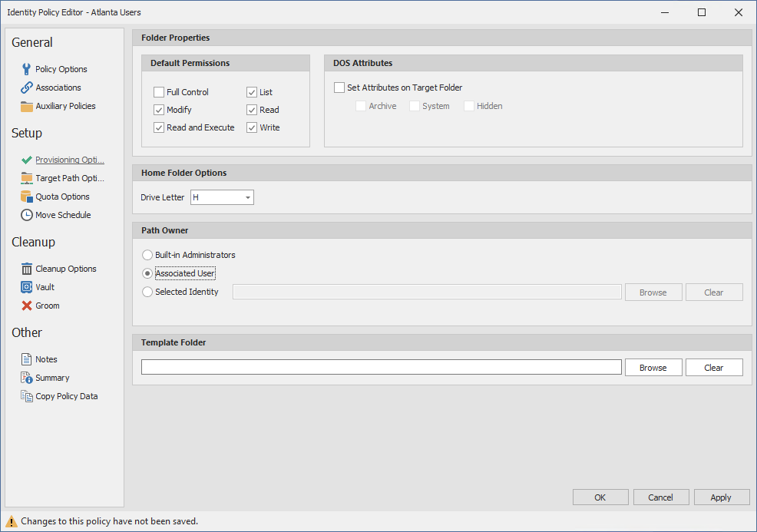The height and width of the screenshot is (532, 757).
Task: Click the Template Folder path field
Action: 381,368
